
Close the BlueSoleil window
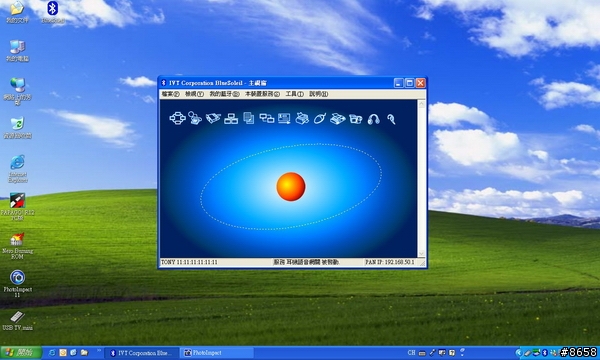pos(421,83)
